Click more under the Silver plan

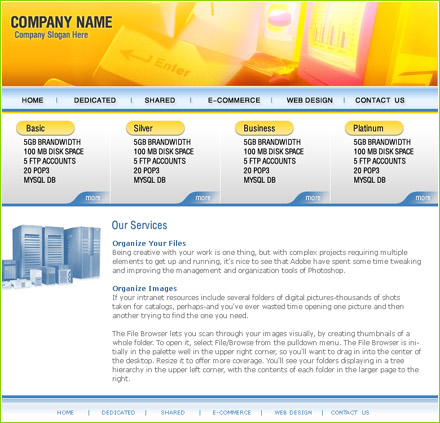coord(203,198)
